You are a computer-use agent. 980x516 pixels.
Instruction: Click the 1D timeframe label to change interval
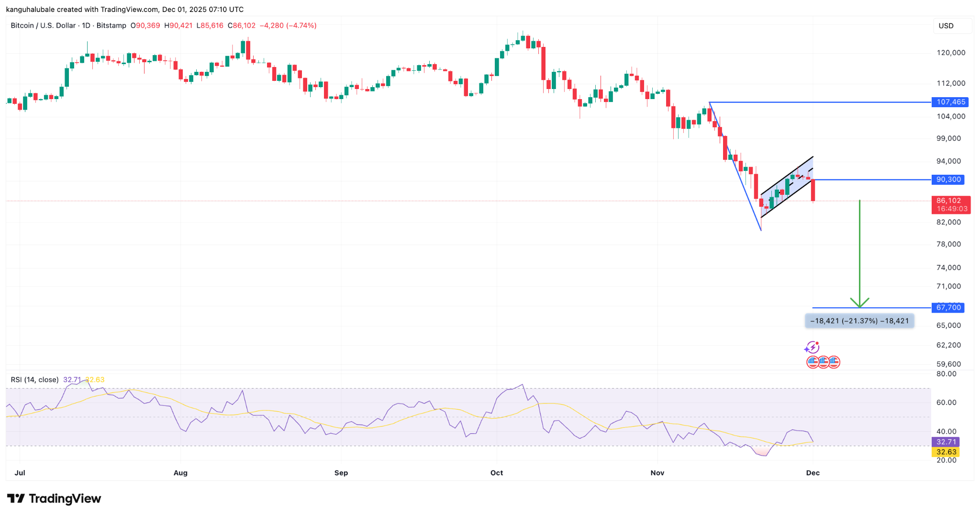pyautogui.click(x=88, y=26)
